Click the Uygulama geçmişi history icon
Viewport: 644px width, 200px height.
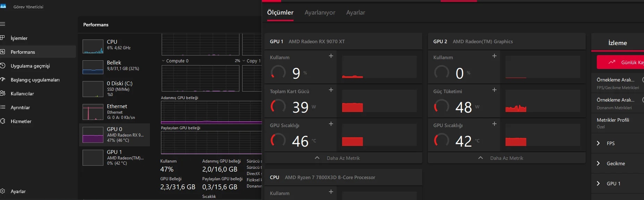point(2,66)
